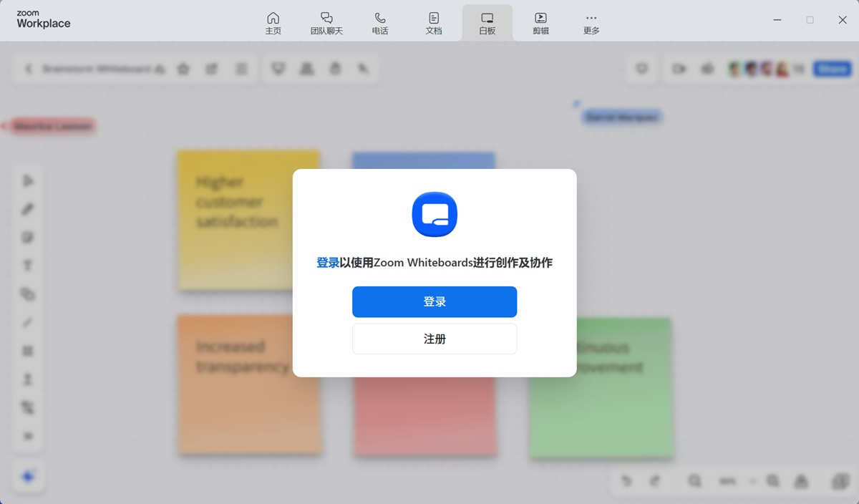The width and height of the screenshot is (859, 504).
Task: Select the sticky note tool
Action: click(28, 237)
